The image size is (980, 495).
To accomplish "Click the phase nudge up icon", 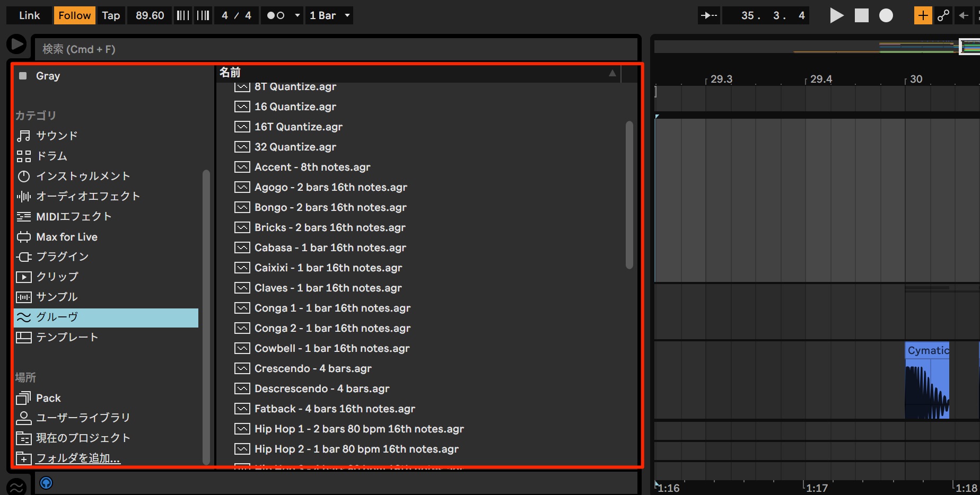I will [x=203, y=15].
